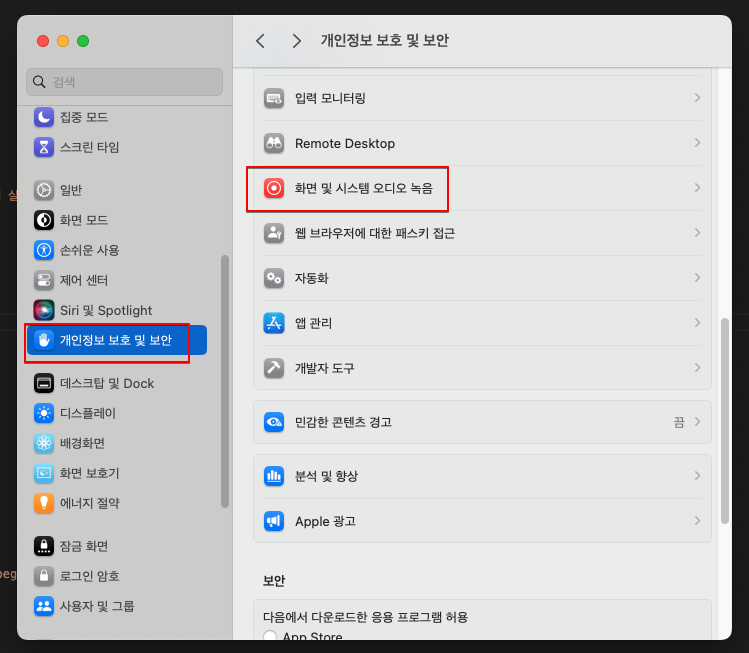The width and height of the screenshot is (749, 653).
Task: Open 화면 및 시스템 오디오 녹음 settings
Action: [482, 188]
